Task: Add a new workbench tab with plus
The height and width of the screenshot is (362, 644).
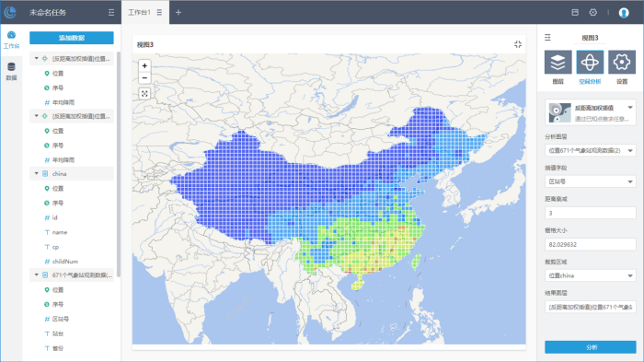Action: [x=178, y=12]
